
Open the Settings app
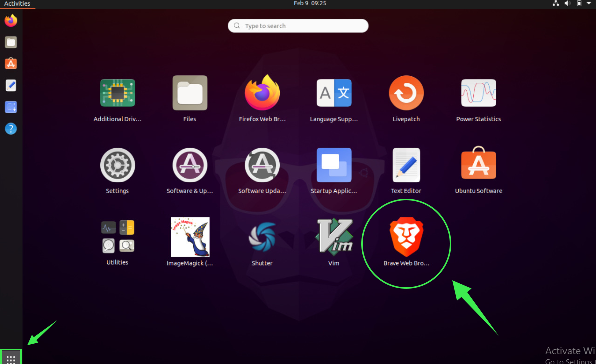(x=117, y=165)
